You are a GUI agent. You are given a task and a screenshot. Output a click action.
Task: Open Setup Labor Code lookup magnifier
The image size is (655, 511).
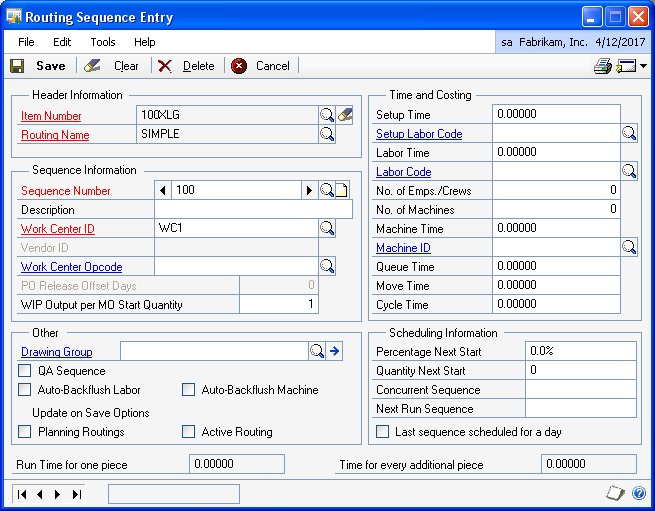click(x=629, y=134)
